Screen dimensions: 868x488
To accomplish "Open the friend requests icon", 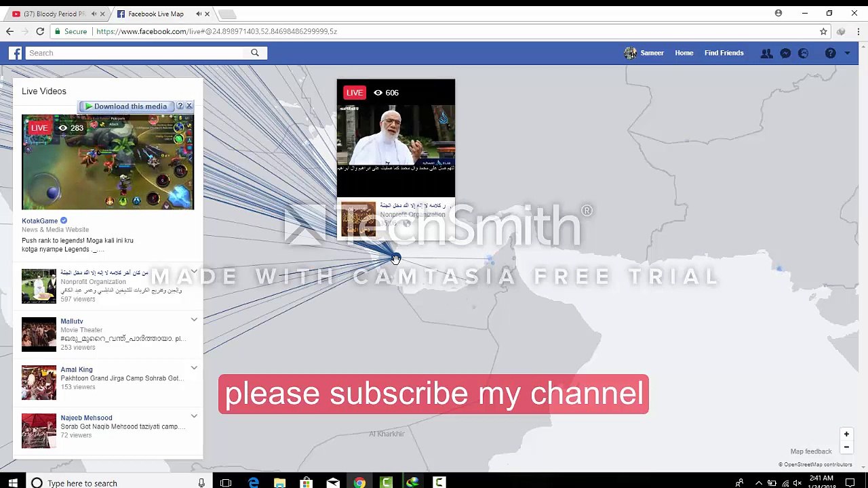I will pos(766,53).
